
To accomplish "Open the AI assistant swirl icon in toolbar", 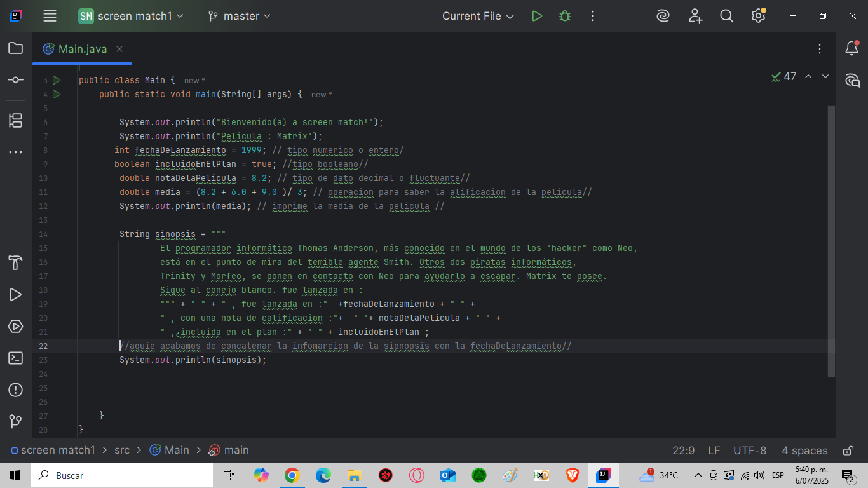I will point(663,16).
